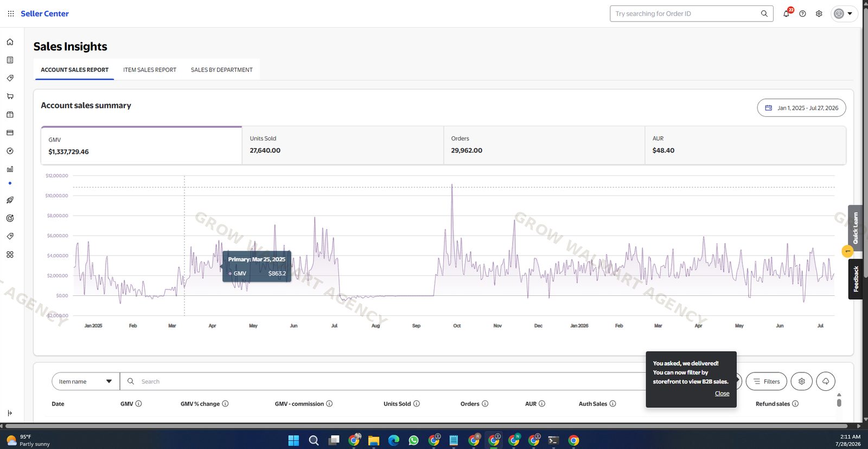
Task: Open the bar chart analytics sidebar icon
Action: [10, 169]
